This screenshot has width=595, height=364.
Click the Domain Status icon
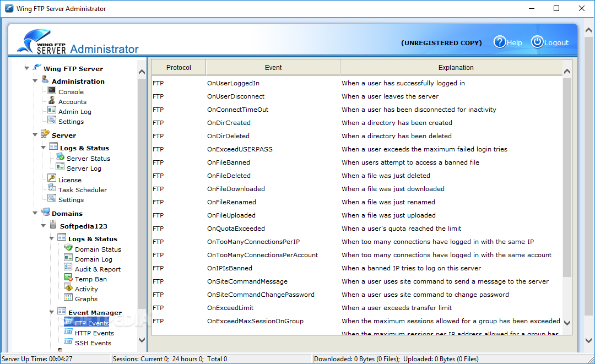tap(68, 248)
